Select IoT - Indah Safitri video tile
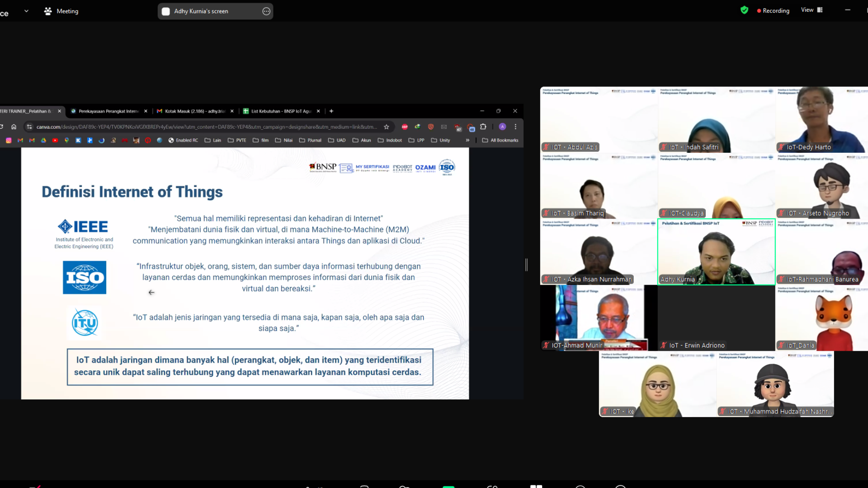Screen dimensions: 868x488 pos(717,119)
